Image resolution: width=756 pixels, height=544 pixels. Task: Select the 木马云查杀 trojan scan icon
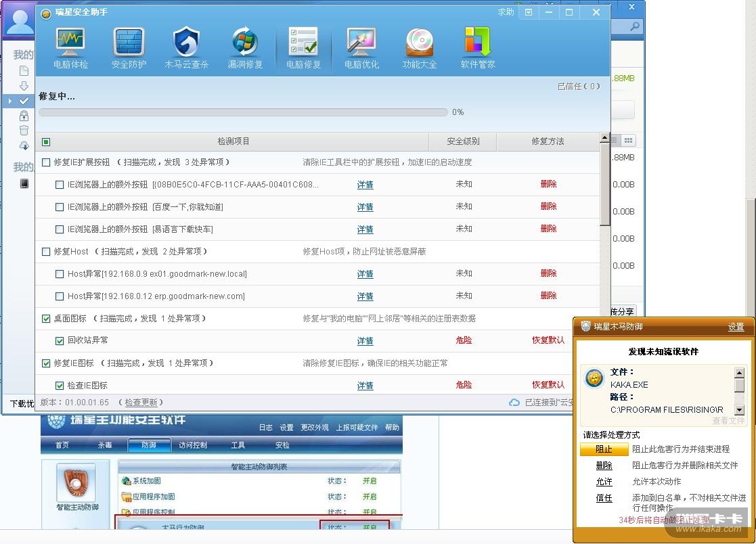click(187, 48)
